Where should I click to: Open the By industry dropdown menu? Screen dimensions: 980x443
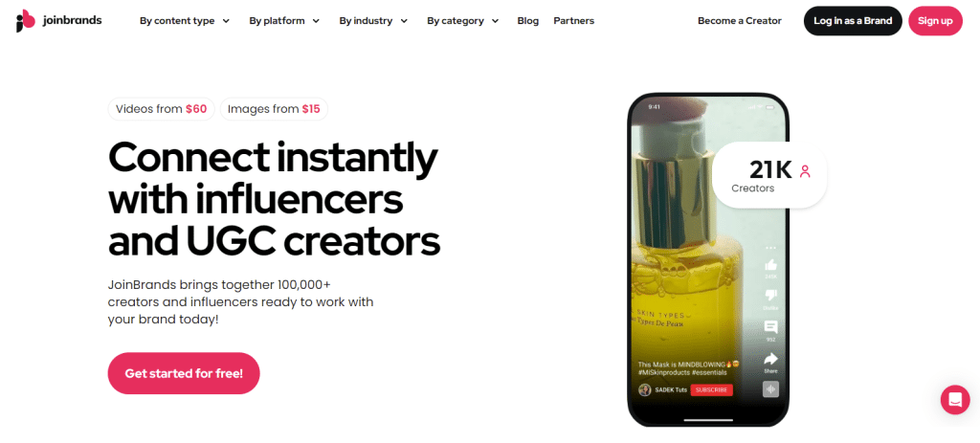tap(373, 21)
